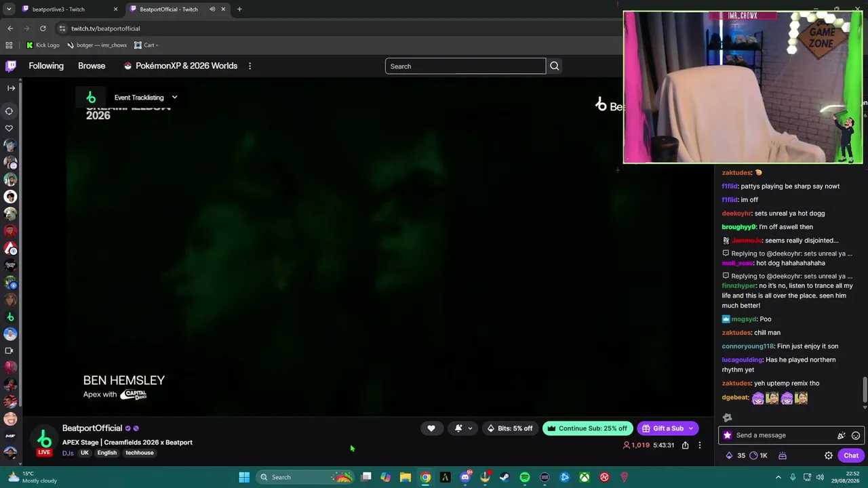The width and height of the screenshot is (868, 488).
Task: Click the search magnifier button
Action: click(555, 66)
